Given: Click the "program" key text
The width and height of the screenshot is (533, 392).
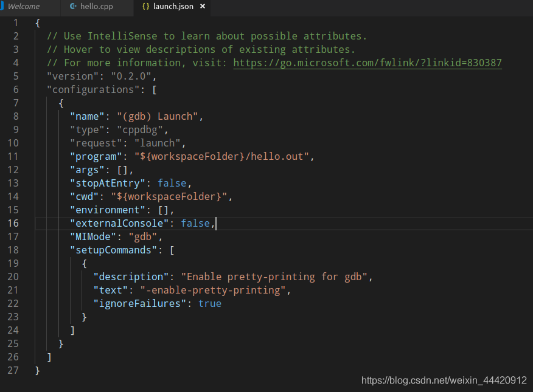Looking at the screenshot, I should pos(96,156).
